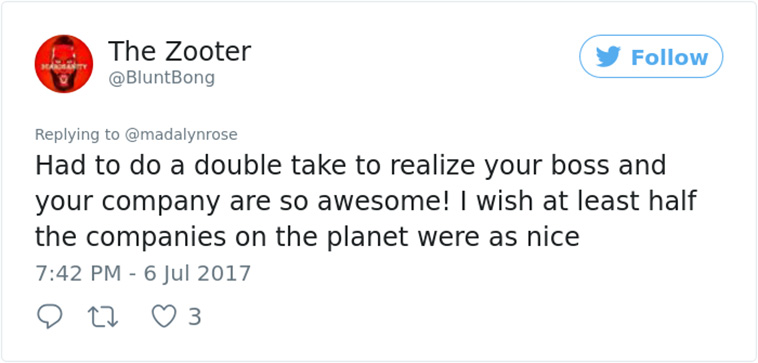Click the tweet line starting 'the companies on'
758x363 pixels.
[x=307, y=236]
